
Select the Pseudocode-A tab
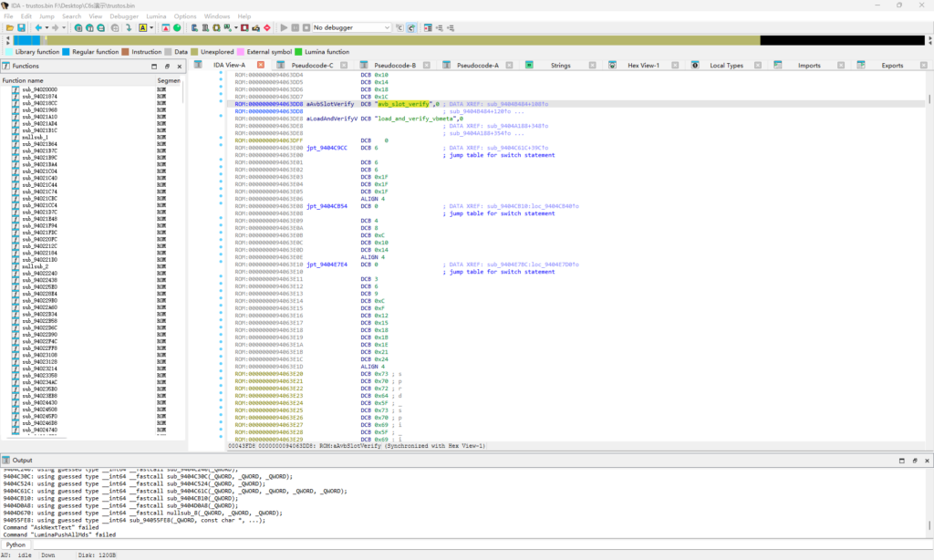click(477, 66)
